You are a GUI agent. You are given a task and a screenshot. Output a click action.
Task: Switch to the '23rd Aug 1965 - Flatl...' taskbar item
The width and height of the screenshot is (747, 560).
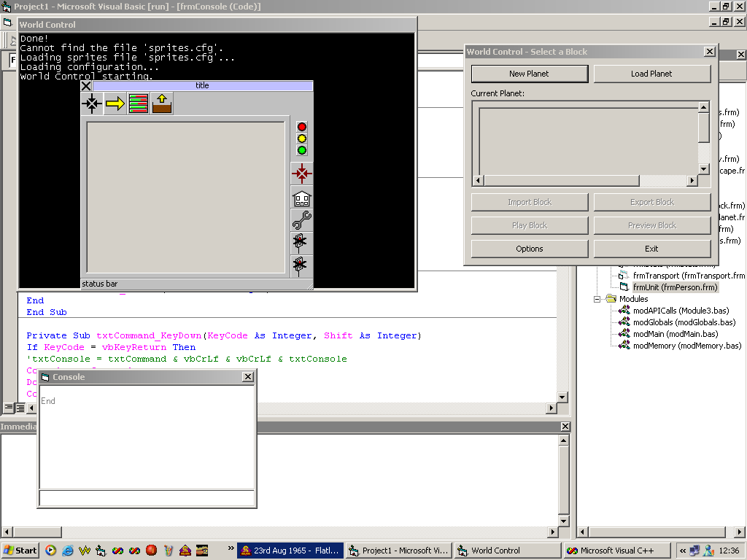click(x=290, y=551)
